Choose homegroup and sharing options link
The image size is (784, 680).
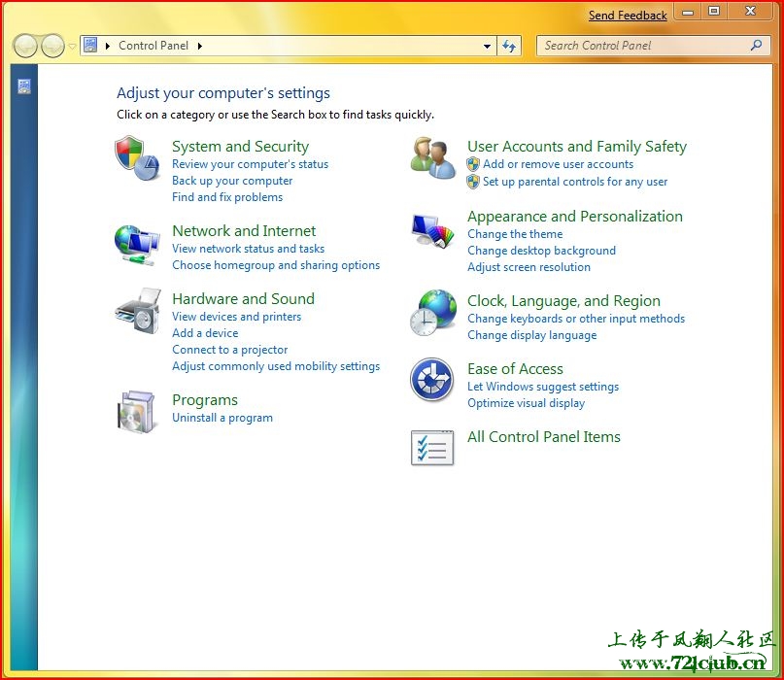coord(276,265)
